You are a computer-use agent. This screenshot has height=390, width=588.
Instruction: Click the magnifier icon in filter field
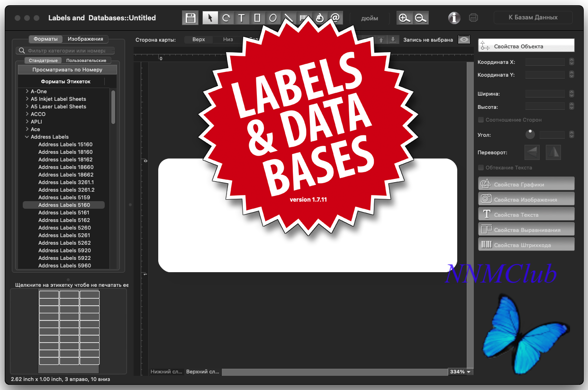[22, 51]
